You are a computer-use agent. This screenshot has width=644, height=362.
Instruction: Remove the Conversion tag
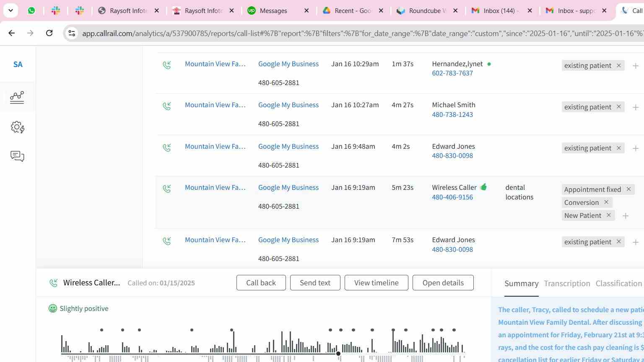pyautogui.click(x=606, y=202)
